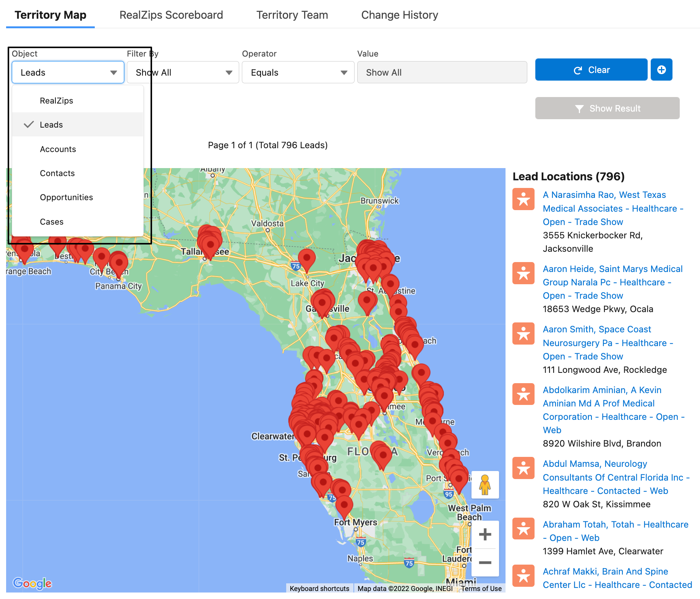Click lead icon beside A Narasimha Rao
Screen dimensions: 700x599
523,199
